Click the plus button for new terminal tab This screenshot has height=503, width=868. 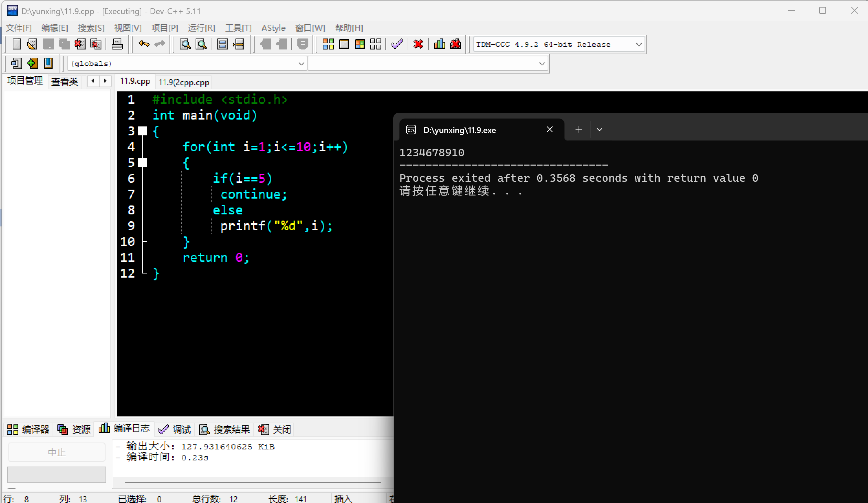click(579, 130)
